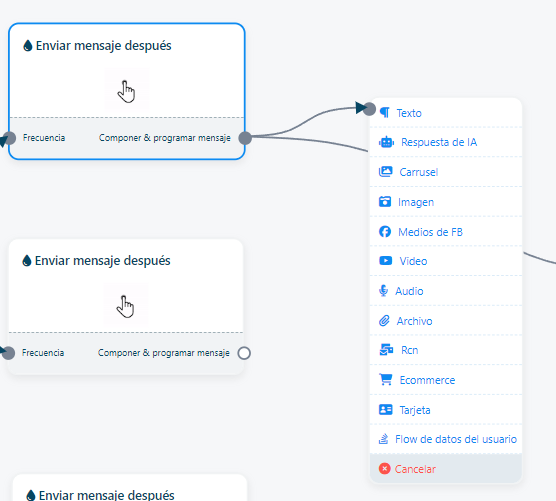Click the camera icon beside Imagen
This screenshot has width=556, height=501.
[385, 202]
